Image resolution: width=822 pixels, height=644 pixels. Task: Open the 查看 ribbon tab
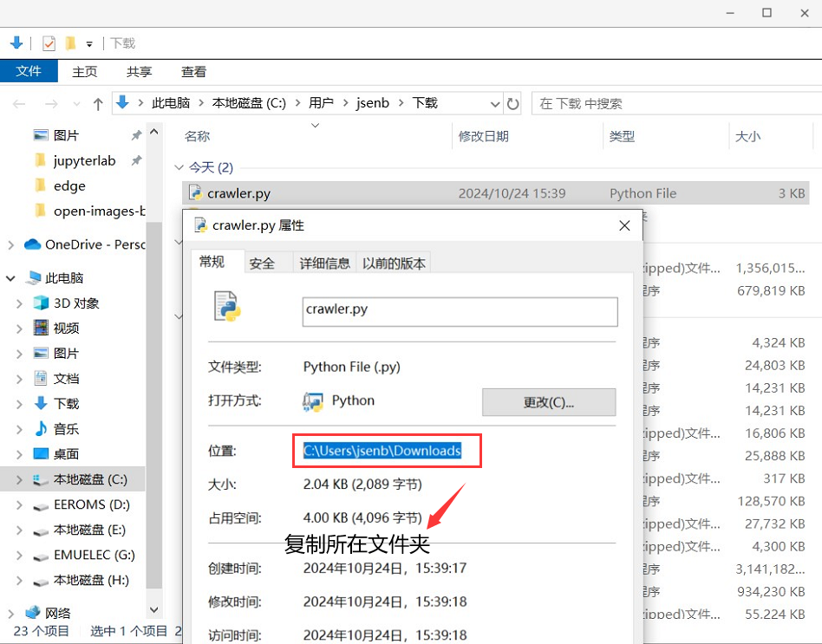pyautogui.click(x=193, y=72)
